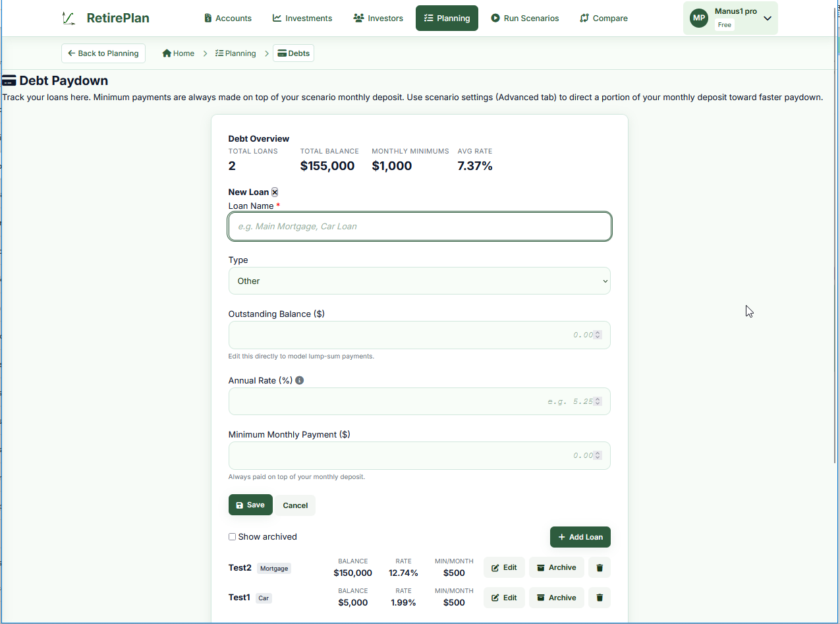This screenshot has height=624, width=840.
Task: Open the Accounts menu
Action: click(x=228, y=18)
